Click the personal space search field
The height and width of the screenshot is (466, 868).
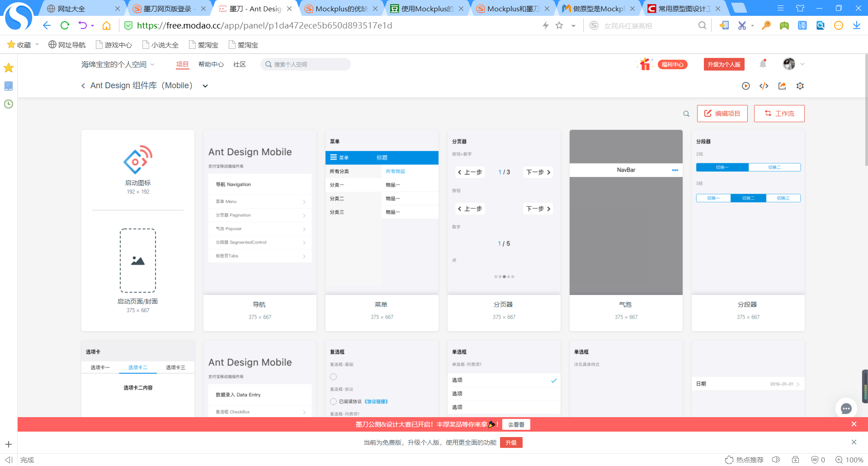click(306, 64)
